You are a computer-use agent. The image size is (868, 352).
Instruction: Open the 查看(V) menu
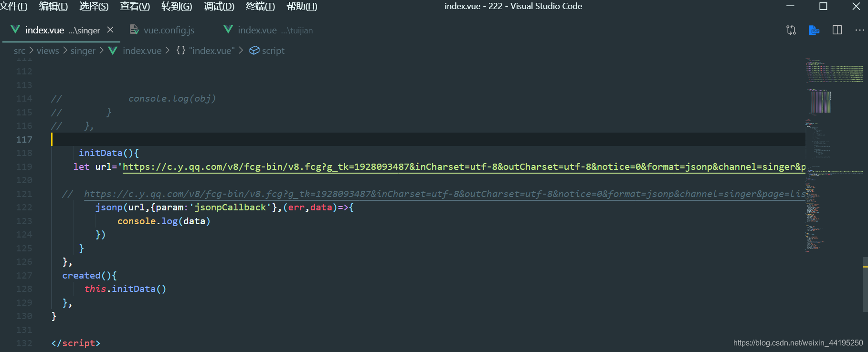click(x=135, y=6)
